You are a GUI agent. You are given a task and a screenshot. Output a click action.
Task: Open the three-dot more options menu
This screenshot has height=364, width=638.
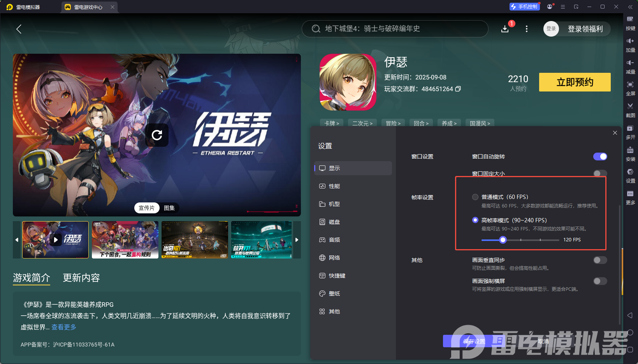coord(527,29)
